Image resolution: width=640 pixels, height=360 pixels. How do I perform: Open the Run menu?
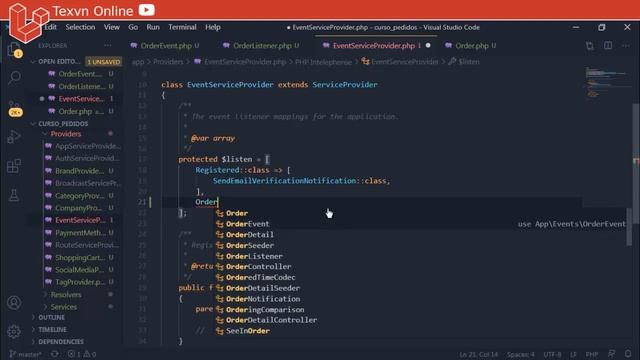click(x=153, y=27)
